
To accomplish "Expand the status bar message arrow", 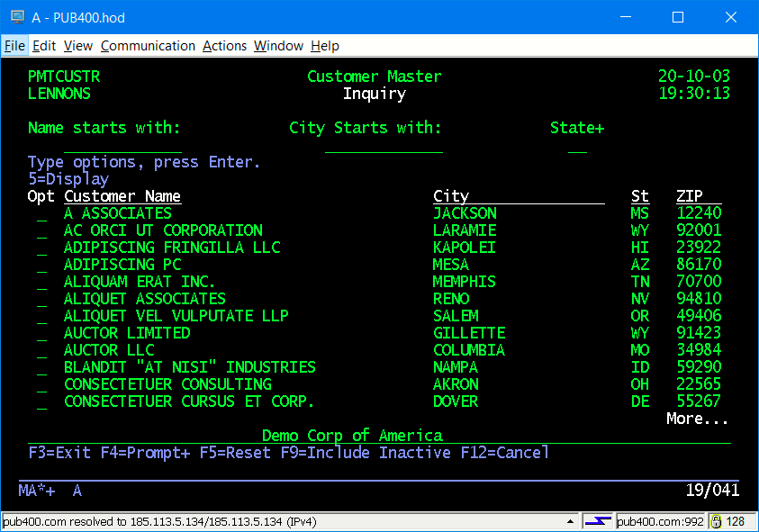I will [570, 521].
